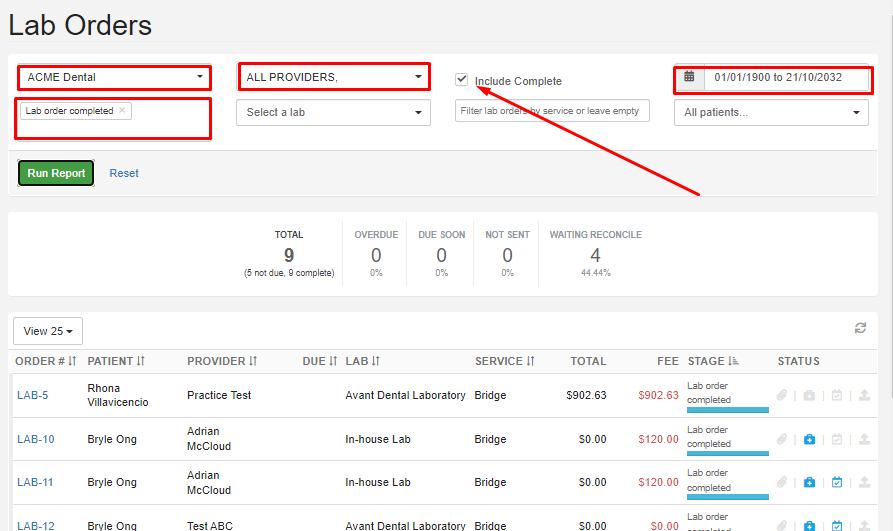Click the Reset link
893x531 pixels.
pyautogui.click(x=124, y=173)
